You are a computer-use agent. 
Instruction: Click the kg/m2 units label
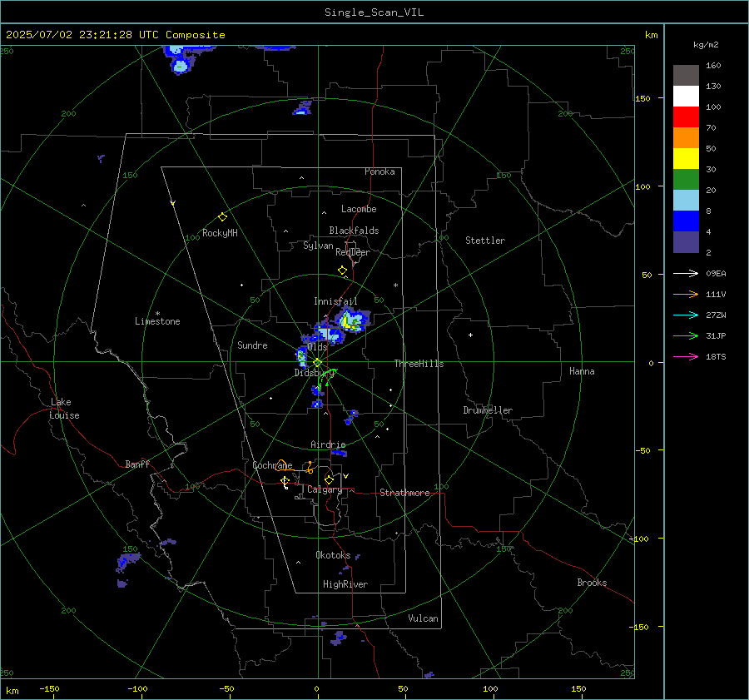(x=706, y=44)
